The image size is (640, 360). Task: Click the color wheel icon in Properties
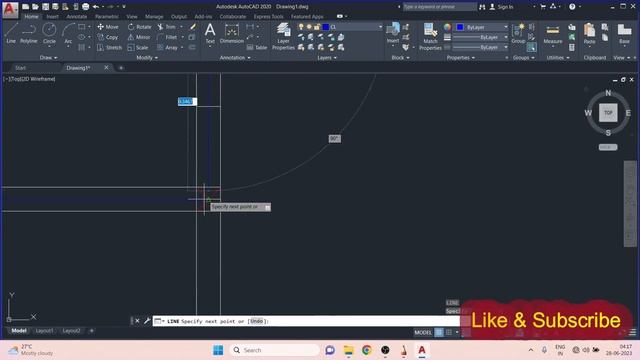point(448,27)
